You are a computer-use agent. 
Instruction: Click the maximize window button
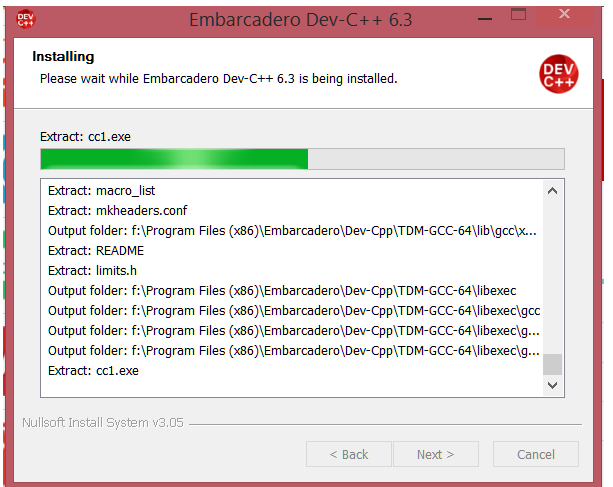[518, 17]
